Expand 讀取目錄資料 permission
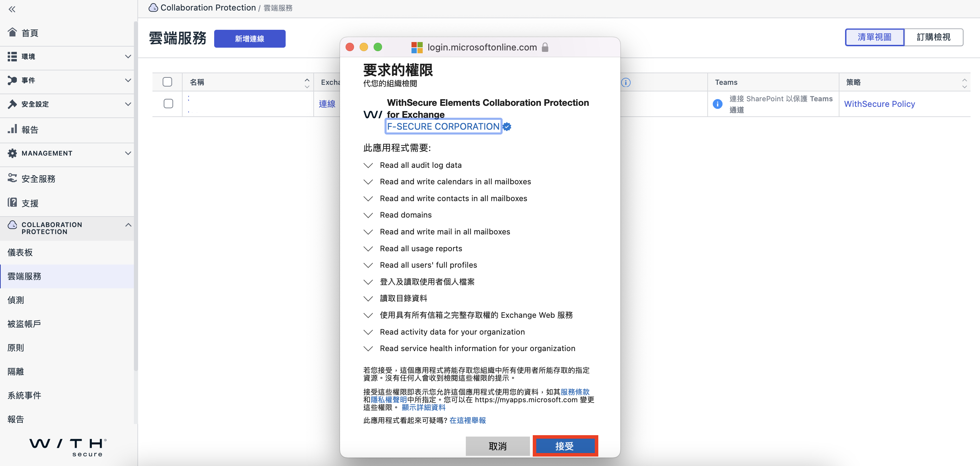Screen dimensions: 980x466 coord(368,299)
